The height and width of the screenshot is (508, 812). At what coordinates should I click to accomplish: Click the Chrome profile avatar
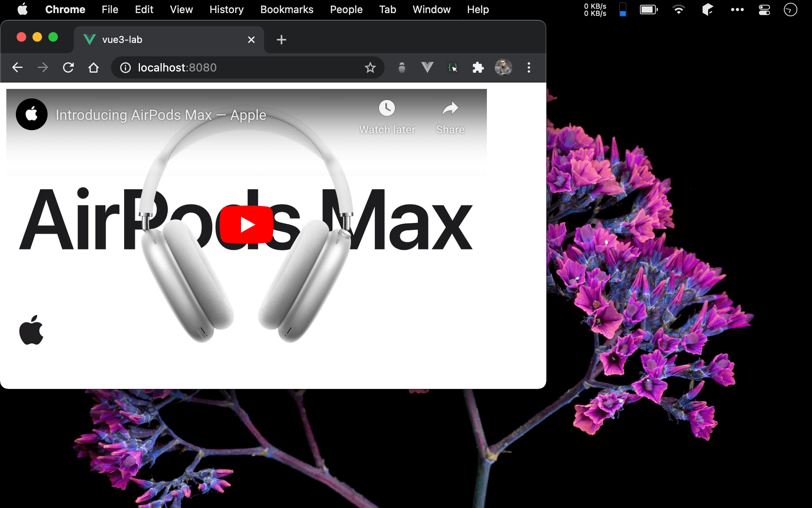(503, 67)
